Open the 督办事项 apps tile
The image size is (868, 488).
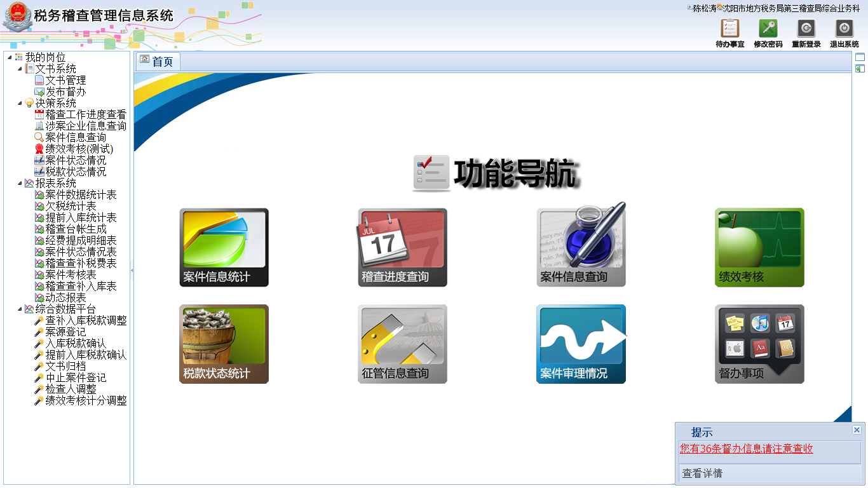click(x=759, y=344)
